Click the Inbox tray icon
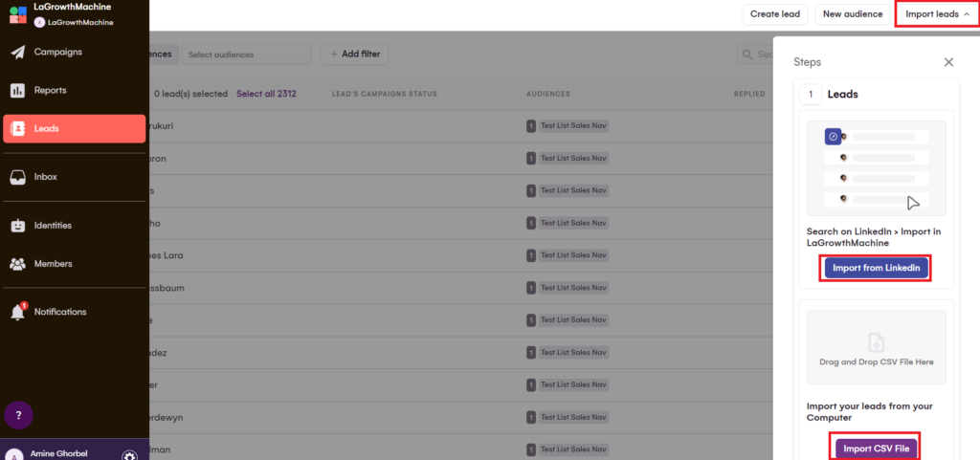Viewport: 980px width, 460px height. (17, 177)
